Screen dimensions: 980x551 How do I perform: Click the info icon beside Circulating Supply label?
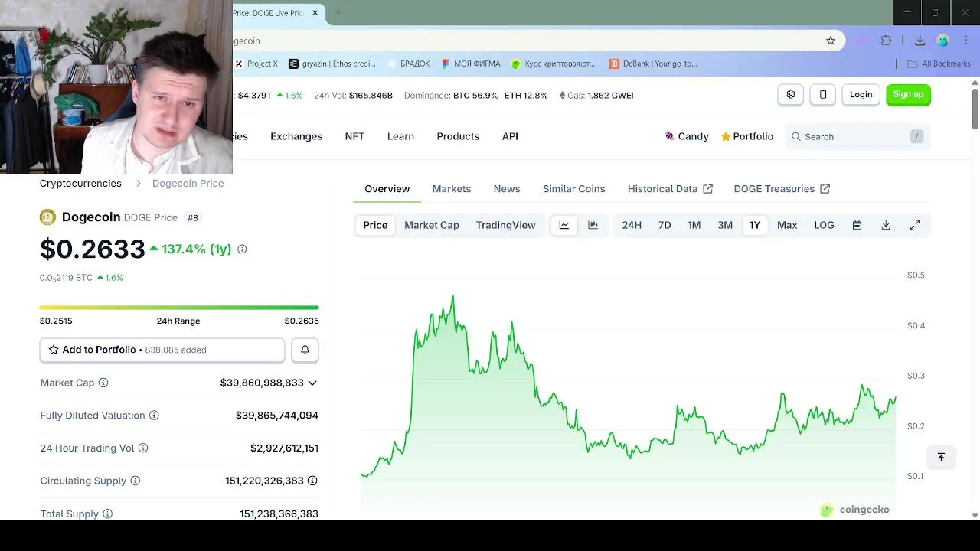[x=136, y=481]
